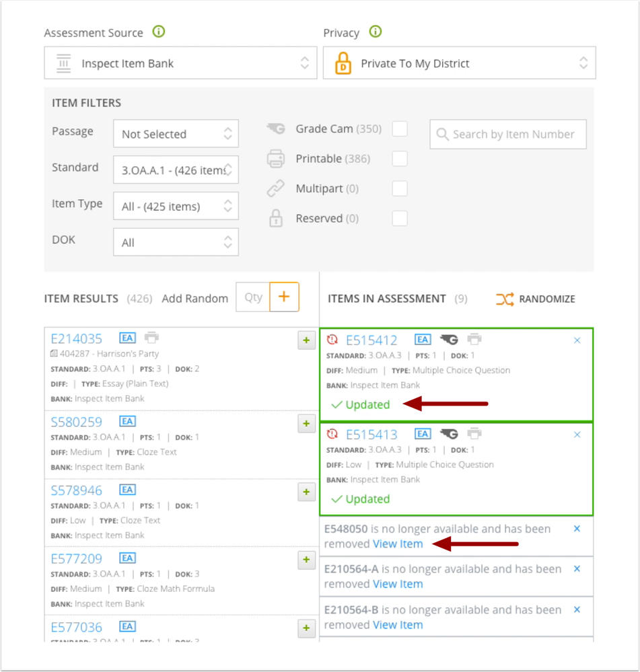Expand the Privacy dropdown
Viewport: 640px width, 672px height.
tap(459, 63)
